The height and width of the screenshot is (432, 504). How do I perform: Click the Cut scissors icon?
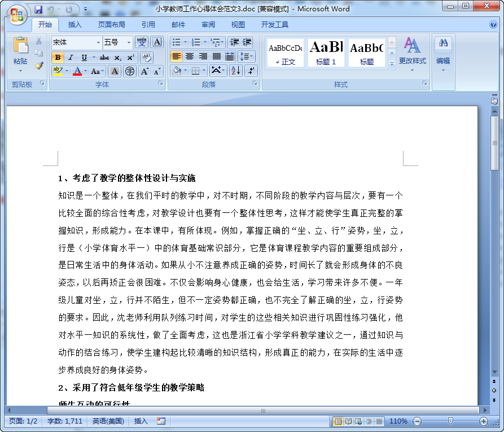click(39, 41)
